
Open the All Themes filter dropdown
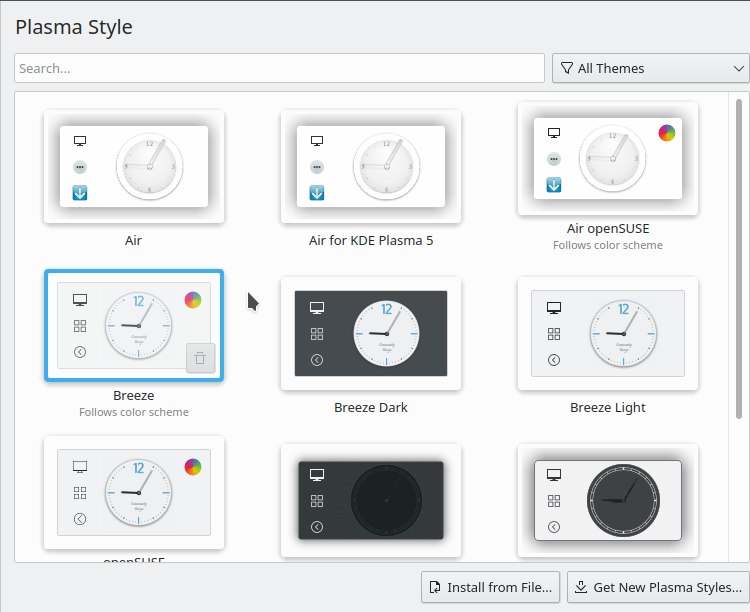(x=651, y=68)
